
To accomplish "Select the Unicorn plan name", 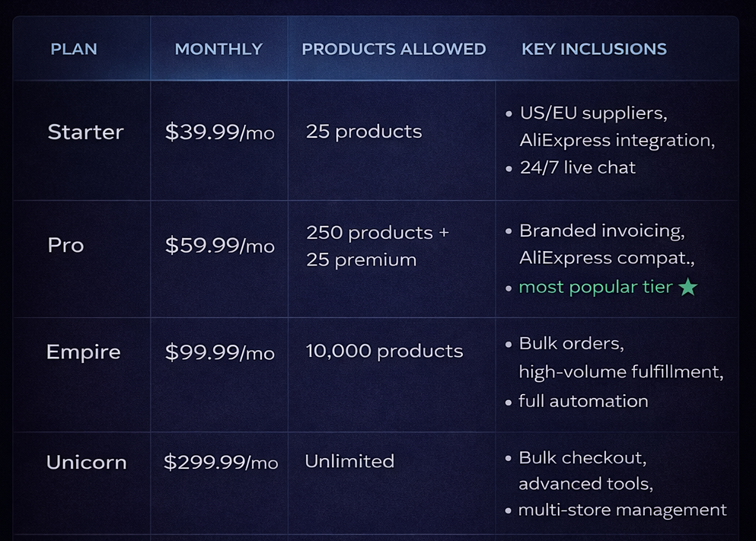I will point(86,463).
